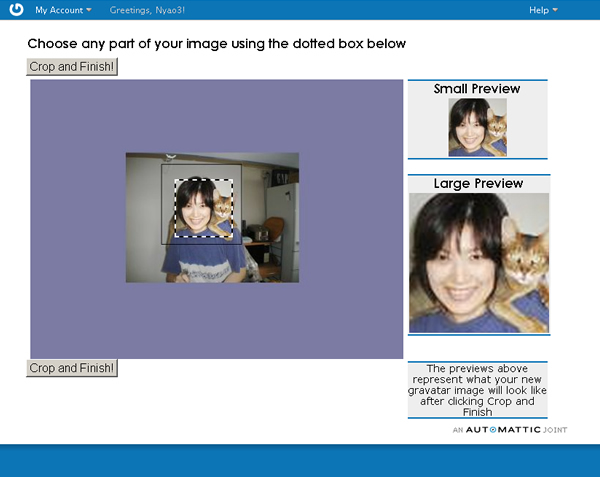Viewport: 600px width, 477px height.
Task: Click the purple canvas area left of photo
Action: coord(77,220)
